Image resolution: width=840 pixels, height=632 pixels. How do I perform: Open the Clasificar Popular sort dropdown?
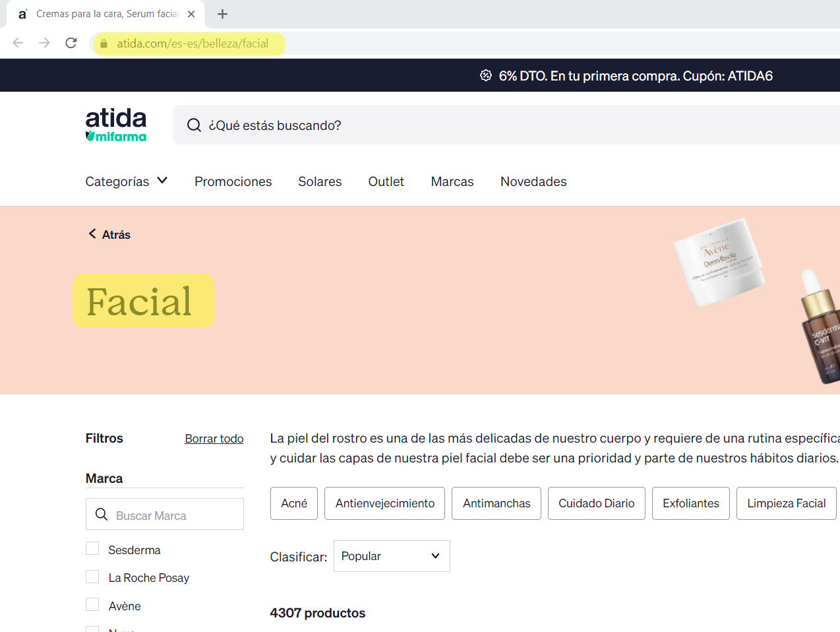coord(392,556)
